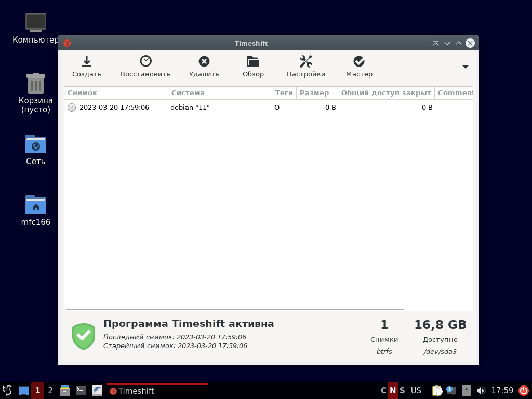Click the 16,8 GB available space value
Viewport: 532px width, 399px height.
[x=440, y=325]
